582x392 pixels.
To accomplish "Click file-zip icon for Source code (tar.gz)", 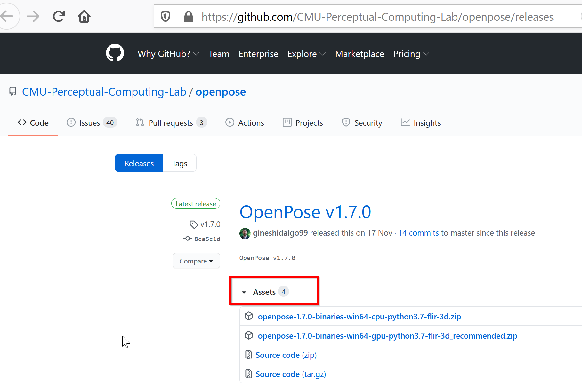I will [248, 374].
